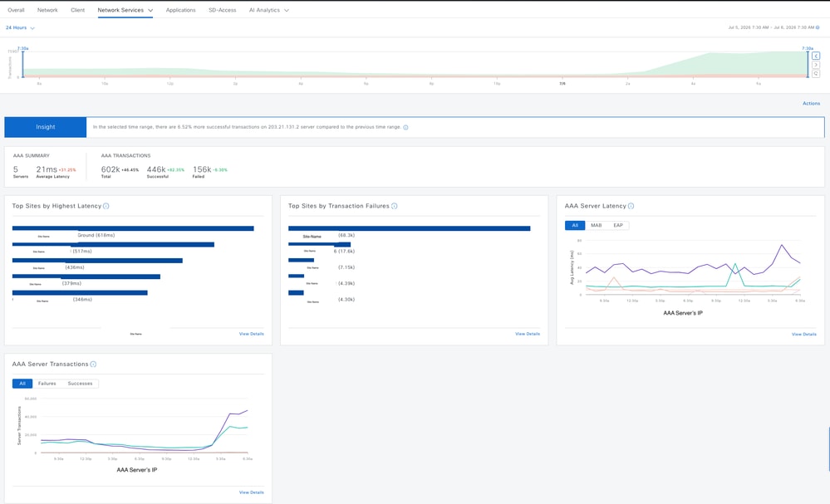
Task: Click the 446k Successful transactions value
Action: coord(156,169)
